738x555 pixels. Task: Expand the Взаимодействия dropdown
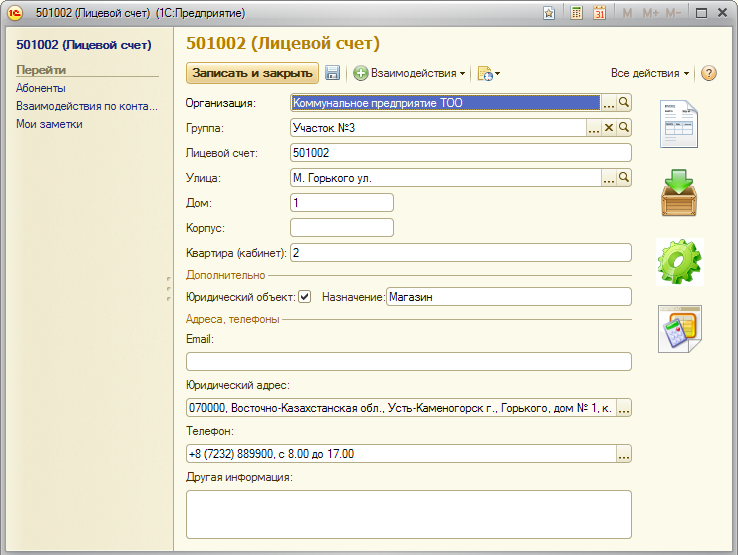click(410, 73)
